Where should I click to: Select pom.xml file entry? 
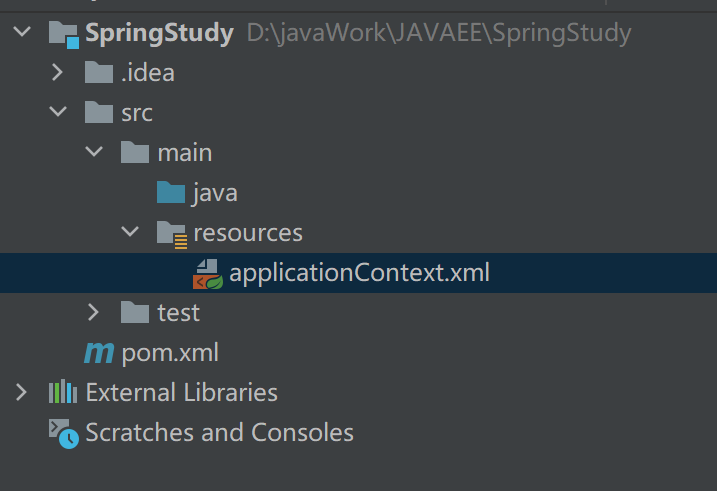coord(170,353)
